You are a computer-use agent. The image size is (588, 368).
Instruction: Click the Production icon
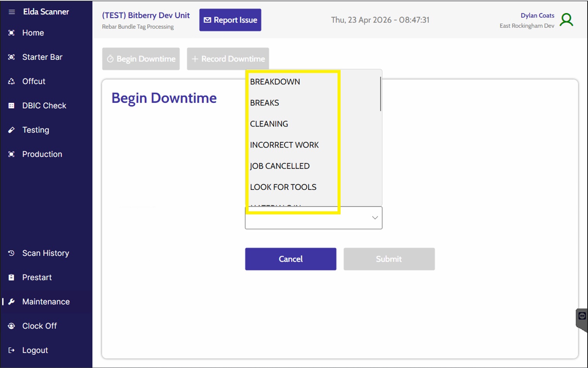tap(11, 154)
